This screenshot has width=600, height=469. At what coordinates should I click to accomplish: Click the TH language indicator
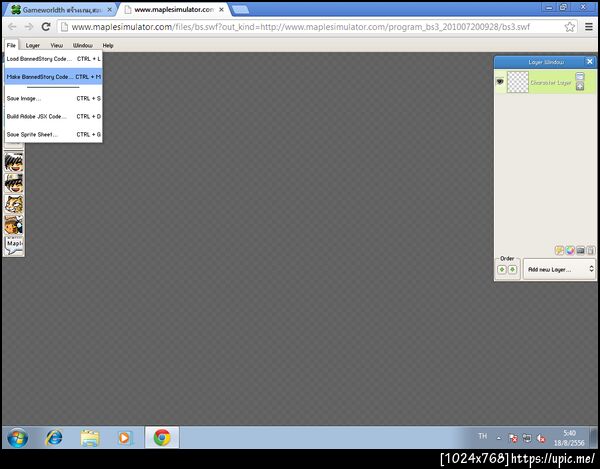pyautogui.click(x=483, y=436)
